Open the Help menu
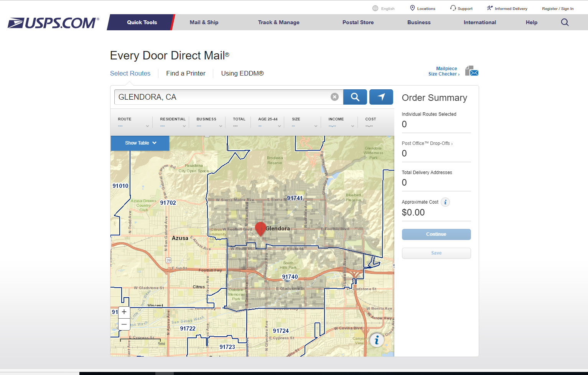588x375 pixels. click(x=532, y=22)
